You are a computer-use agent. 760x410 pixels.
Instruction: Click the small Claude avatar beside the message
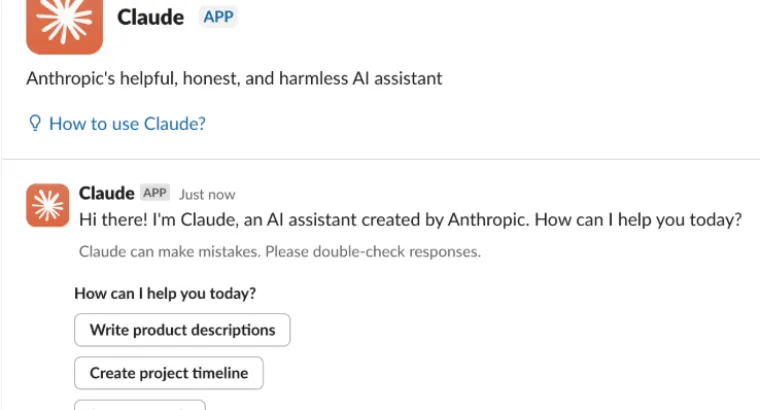pyautogui.click(x=48, y=205)
